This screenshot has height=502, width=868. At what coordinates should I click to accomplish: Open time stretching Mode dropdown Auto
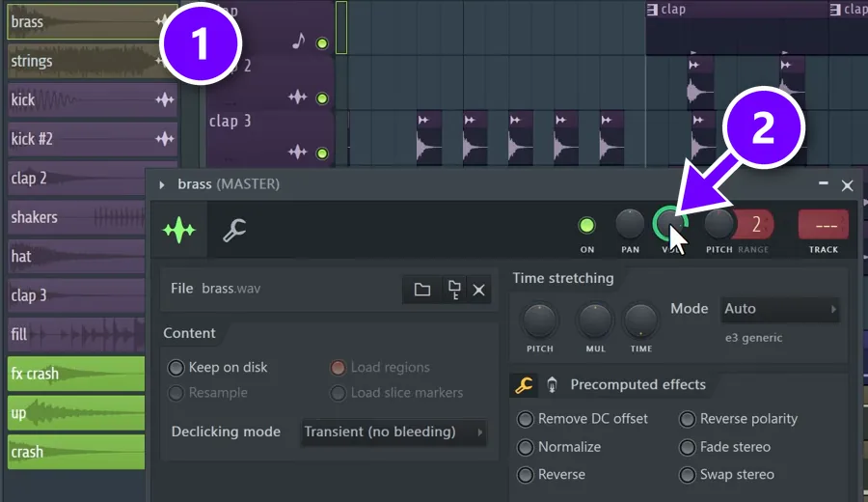point(780,309)
